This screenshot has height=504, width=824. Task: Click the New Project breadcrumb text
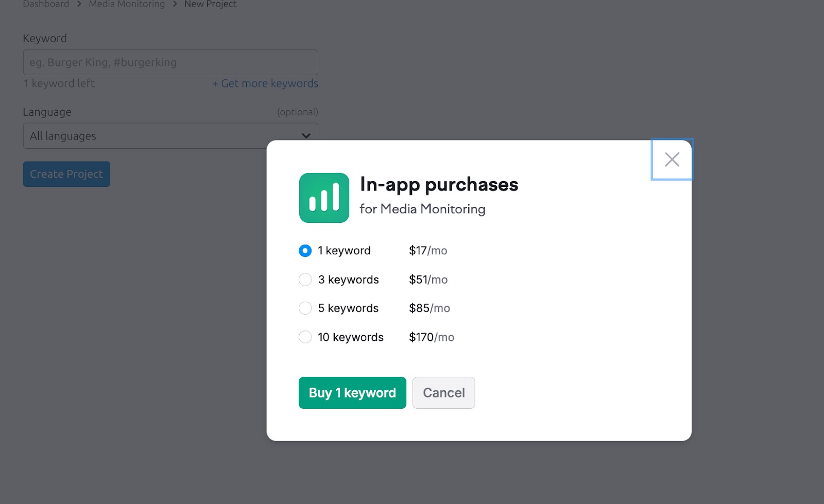[210, 4]
